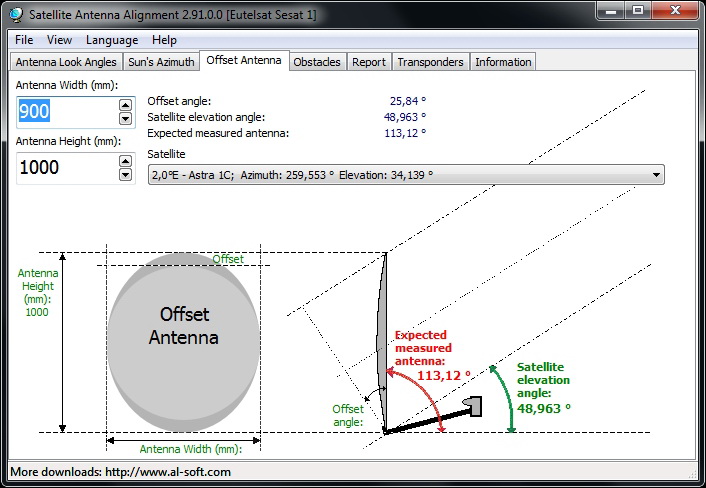The image size is (706, 488).
Task: Open the Report tab
Action: tap(368, 62)
